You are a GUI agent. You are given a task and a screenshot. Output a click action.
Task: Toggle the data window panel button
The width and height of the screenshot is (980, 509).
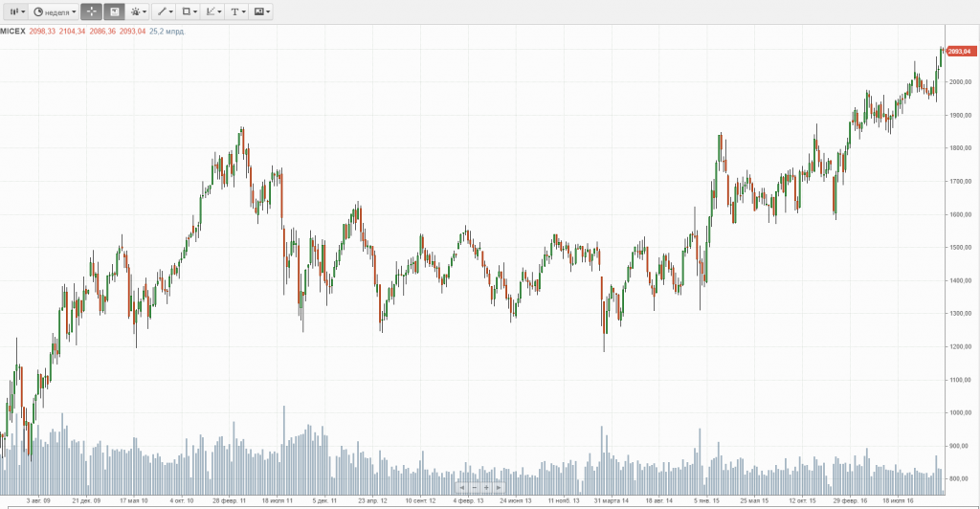coord(114,12)
